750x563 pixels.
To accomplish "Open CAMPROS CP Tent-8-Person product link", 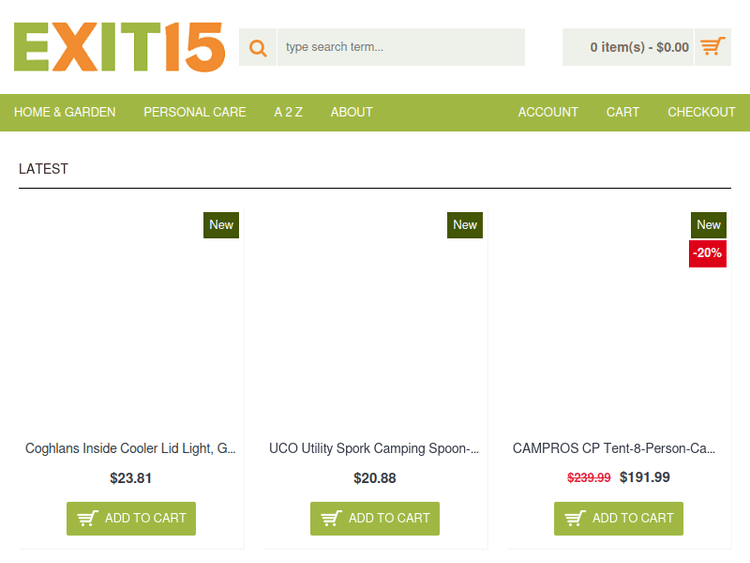I will click(x=614, y=449).
